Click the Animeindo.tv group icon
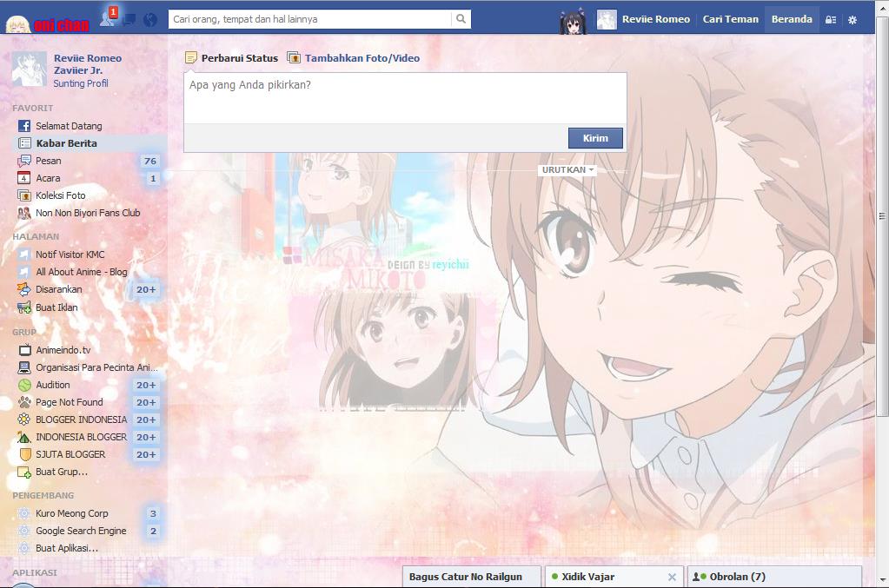This screenshot has width=889, height=588. [24, 350]
